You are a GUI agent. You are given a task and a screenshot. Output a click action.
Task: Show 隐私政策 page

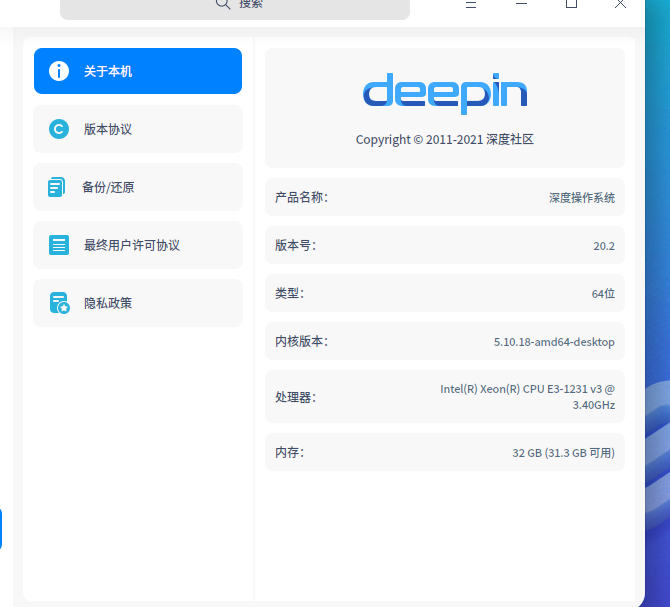(x=138, y=303)
